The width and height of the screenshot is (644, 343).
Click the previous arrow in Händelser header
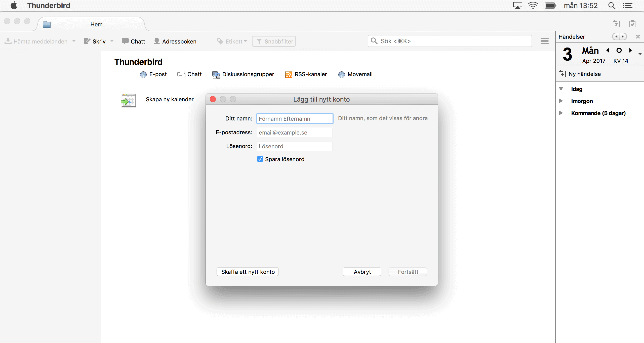616,36
